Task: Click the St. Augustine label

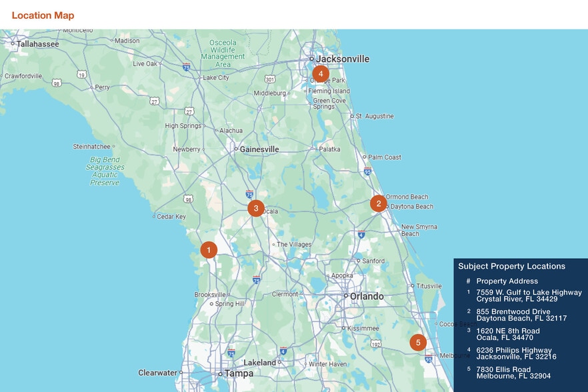Action: pos(375,116)
